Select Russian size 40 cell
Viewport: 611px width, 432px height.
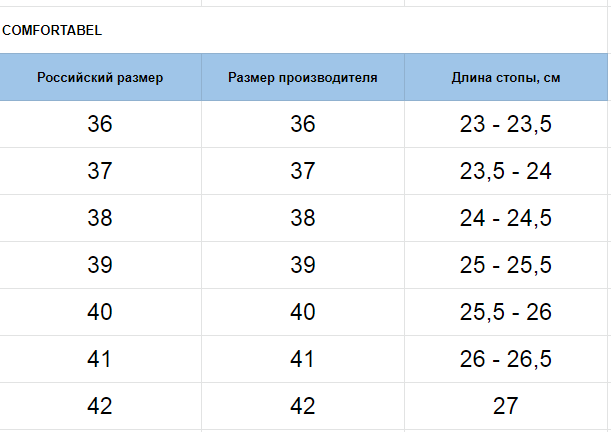[x=100, y=312]
